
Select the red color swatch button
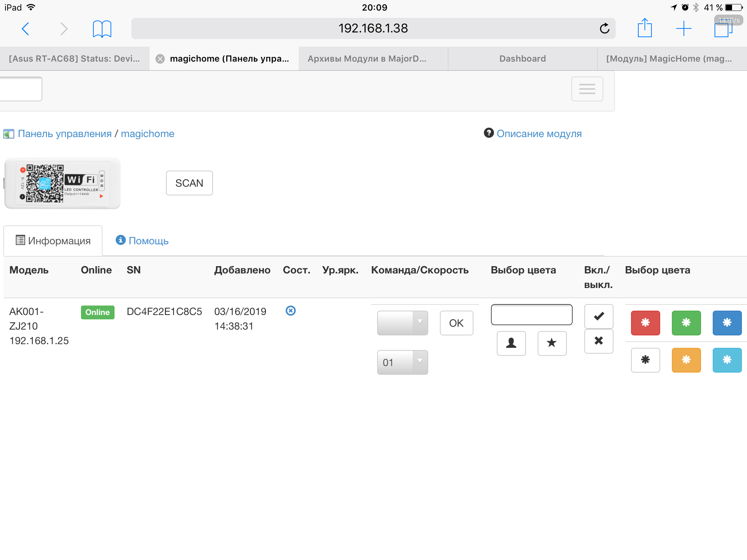(x=645, y=323)
